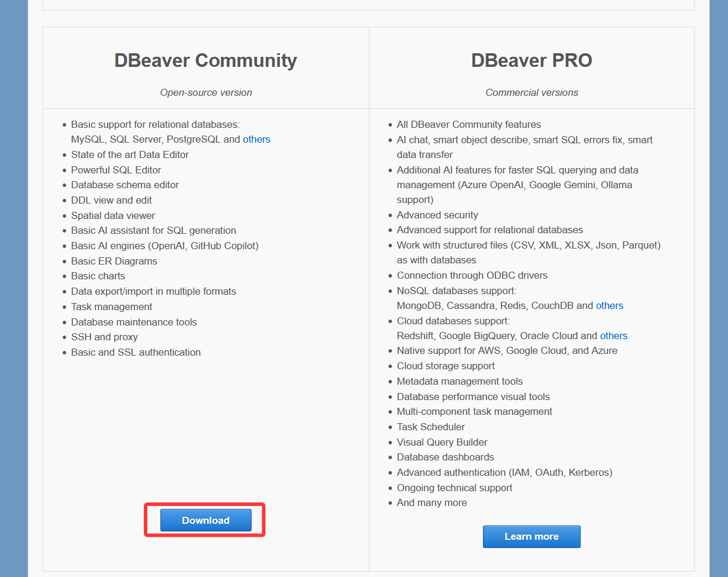Click the DBeaver PRO heading
The height and width of the screenshot is (577, 728).
click(x=531, y=60)
